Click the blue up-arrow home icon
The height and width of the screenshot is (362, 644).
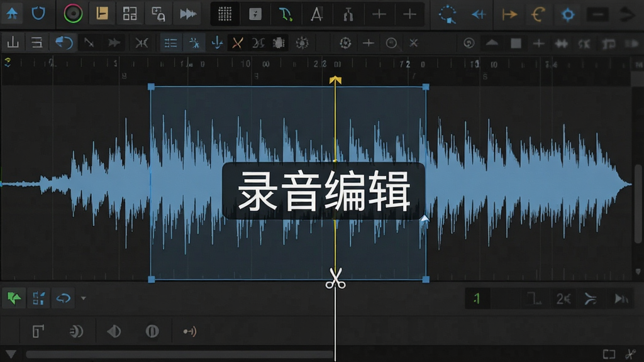[x=12, y=14]
